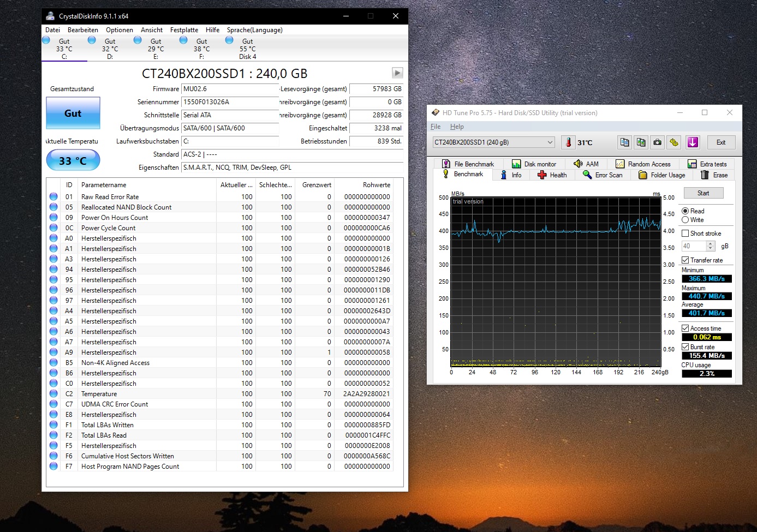
Task: Open the CT240BX200SSD1 drive dropdown in HD Tune
Action: (x=493, y=142)
